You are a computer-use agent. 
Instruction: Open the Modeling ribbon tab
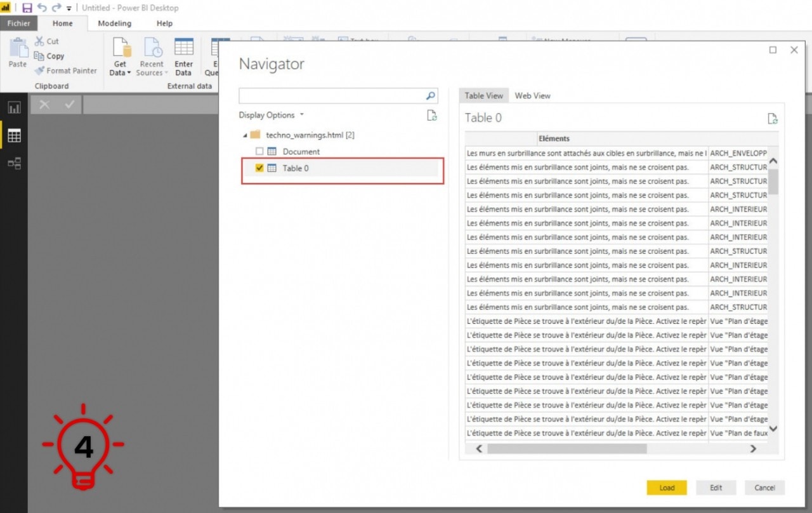coord(114,23)
